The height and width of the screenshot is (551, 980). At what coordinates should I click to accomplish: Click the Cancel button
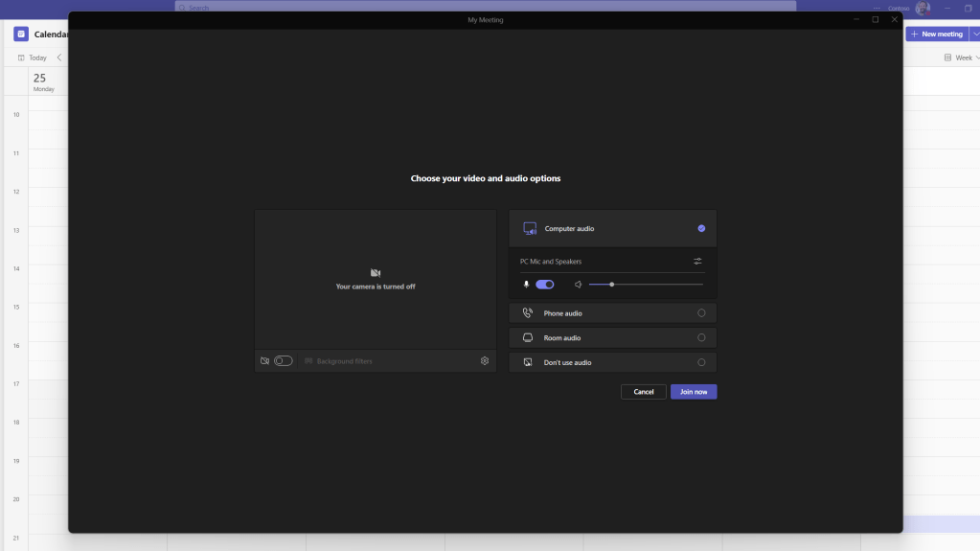tap(644, 392)
